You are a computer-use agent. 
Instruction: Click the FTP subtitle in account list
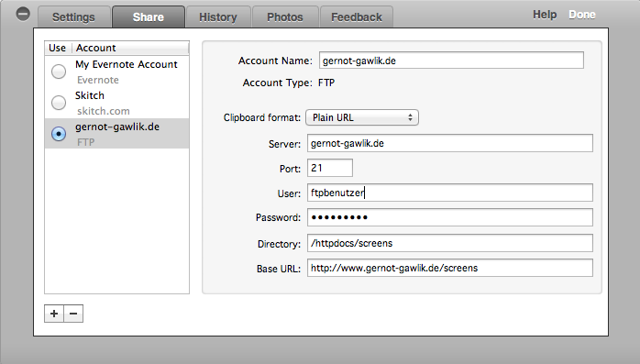point(85,142)
